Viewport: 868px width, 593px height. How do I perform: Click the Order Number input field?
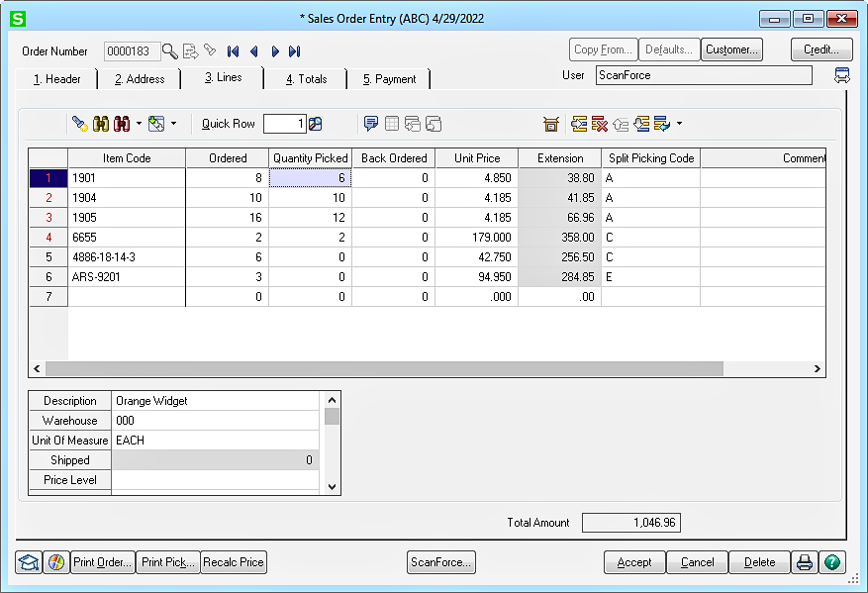coord(132,51)
